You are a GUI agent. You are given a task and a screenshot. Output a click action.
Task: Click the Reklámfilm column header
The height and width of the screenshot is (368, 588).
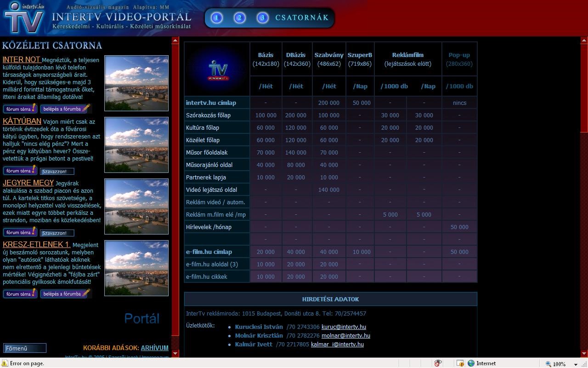point(408,59)
